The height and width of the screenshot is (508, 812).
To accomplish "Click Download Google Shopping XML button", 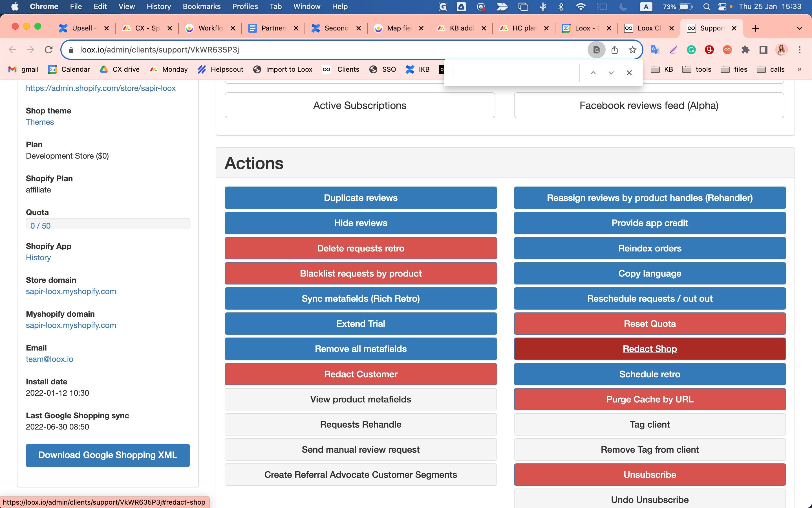I will [108, 455].
